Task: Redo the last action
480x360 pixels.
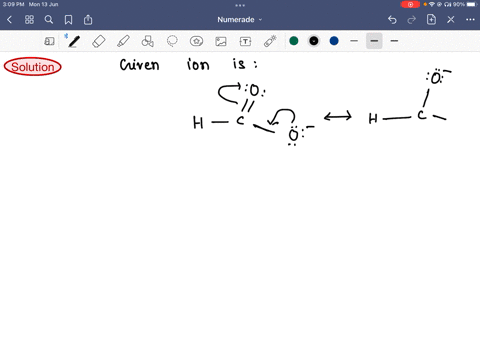Action: (412, 20)
